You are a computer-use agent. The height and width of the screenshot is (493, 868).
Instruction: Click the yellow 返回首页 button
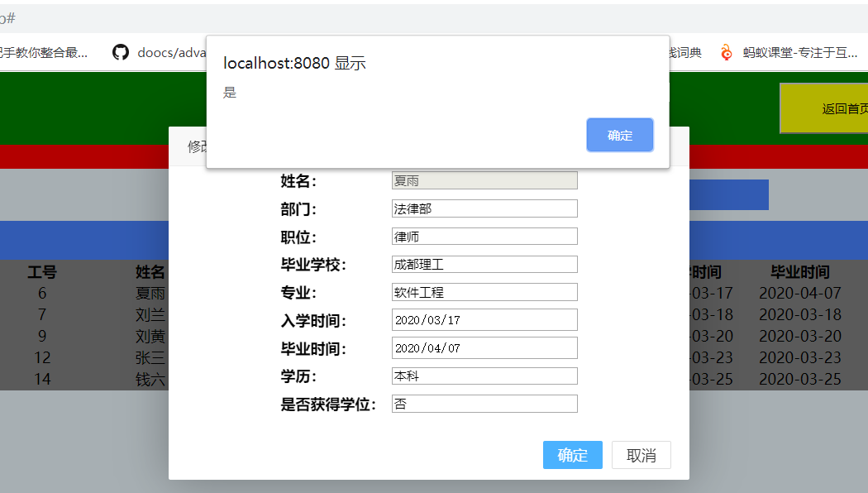click(824, 108)
